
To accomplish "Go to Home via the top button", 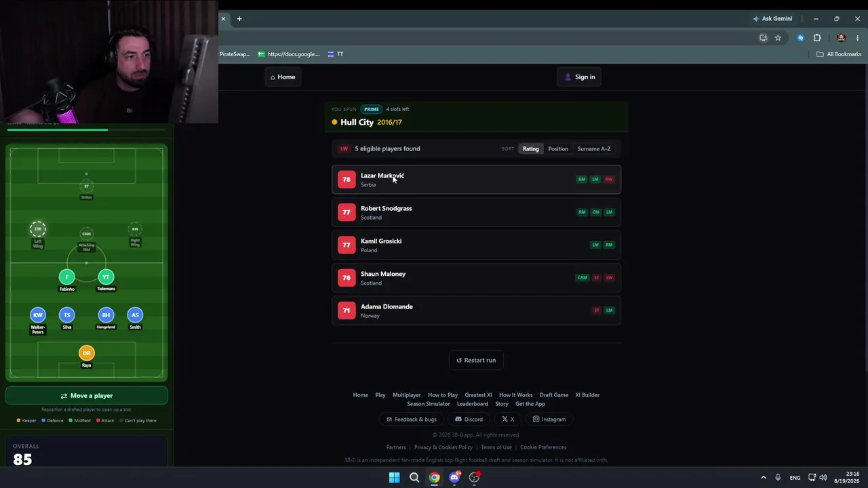I will pyautogui.click(x=283, y=77).
